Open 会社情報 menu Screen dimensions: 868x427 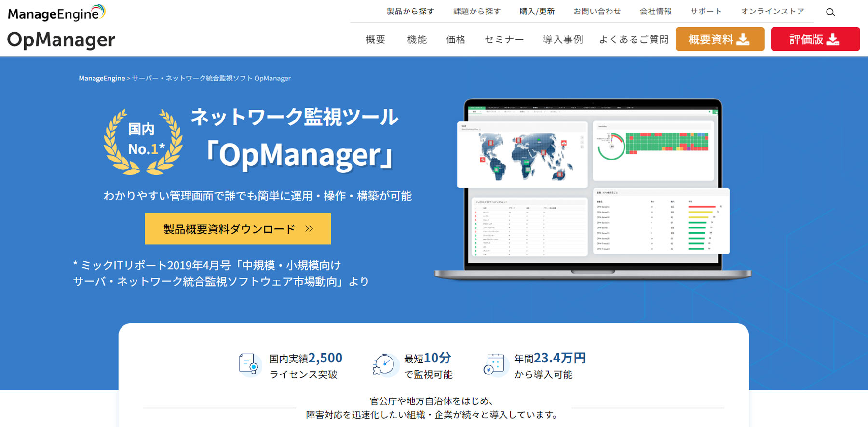tap(655, 11)
